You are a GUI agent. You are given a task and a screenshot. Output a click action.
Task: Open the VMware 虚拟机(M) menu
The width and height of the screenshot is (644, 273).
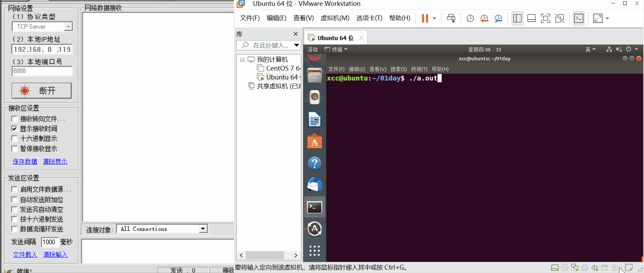tap(335, 18)
